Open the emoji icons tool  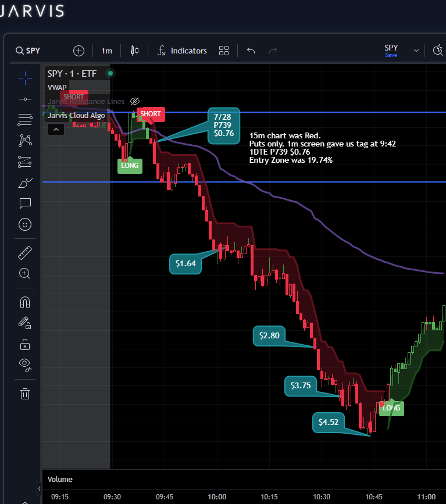point(25,224)
